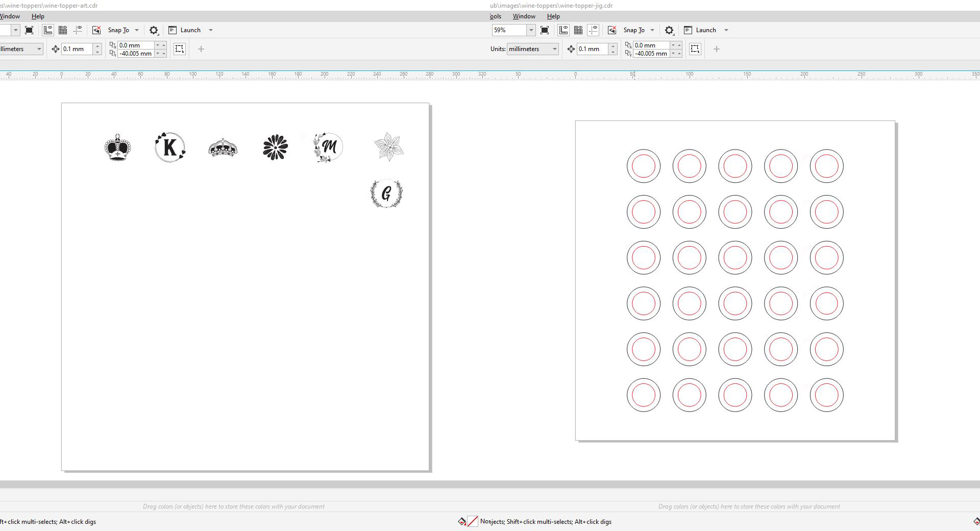Click duplicate Y offset -40.005 mm in art window
Screen dimensions: 980x531
(x=136, y=54)
